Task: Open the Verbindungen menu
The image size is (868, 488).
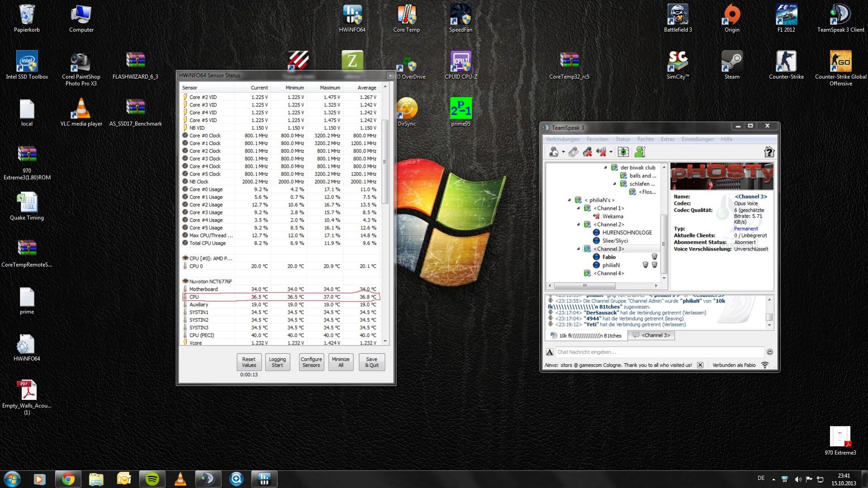Action: tap(562, 139)
